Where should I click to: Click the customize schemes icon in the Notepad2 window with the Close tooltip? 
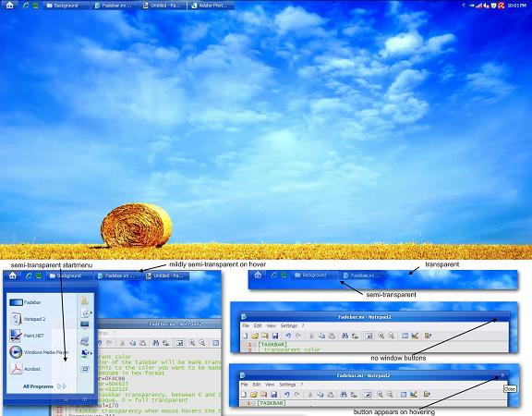[414, 394]
